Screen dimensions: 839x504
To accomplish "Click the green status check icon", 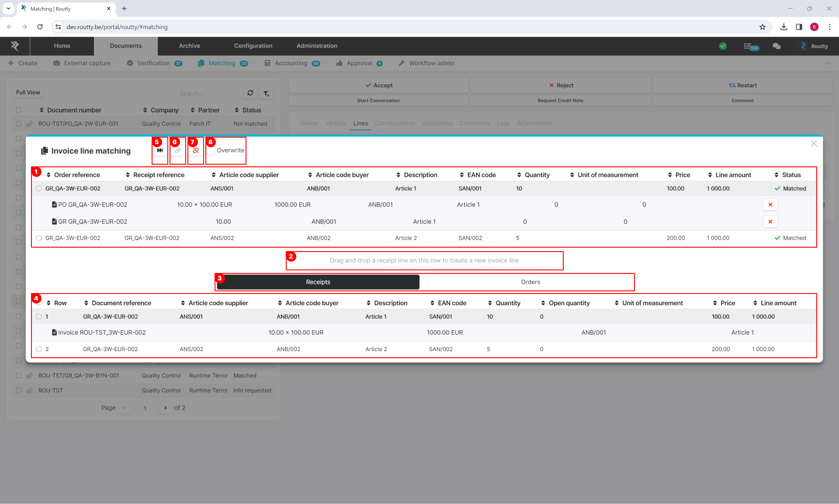I will point(723,46).
